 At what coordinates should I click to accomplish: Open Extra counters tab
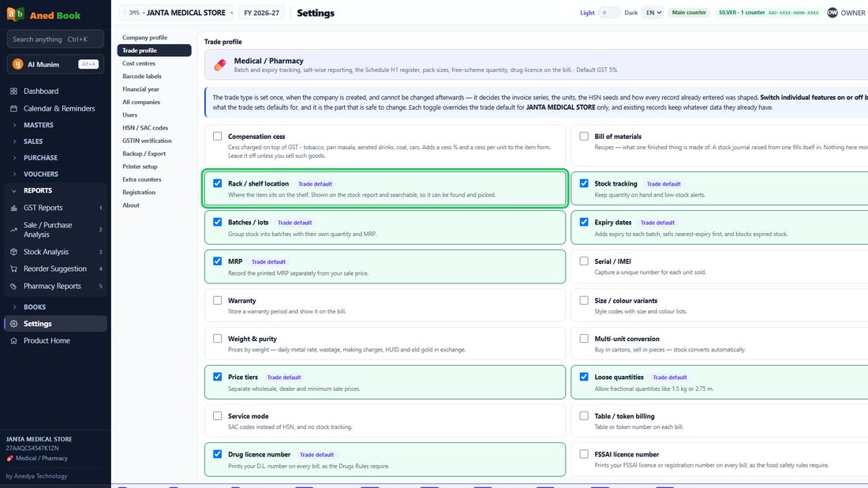click(x=155, y=179)
